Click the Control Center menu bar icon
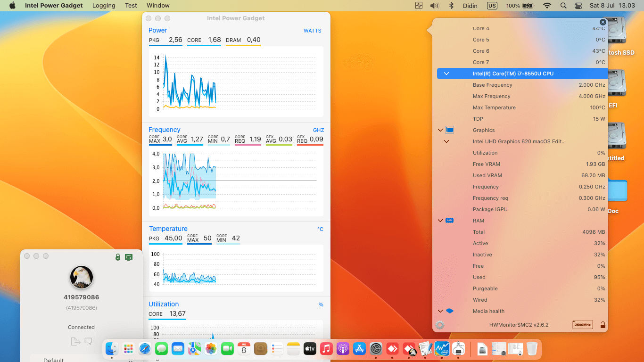The image size is (644, 362). [578, 6]
